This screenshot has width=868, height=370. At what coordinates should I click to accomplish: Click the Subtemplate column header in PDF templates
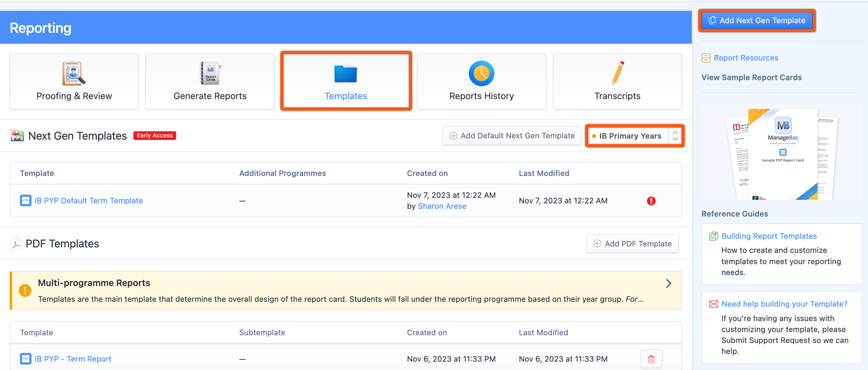(262, 333)
